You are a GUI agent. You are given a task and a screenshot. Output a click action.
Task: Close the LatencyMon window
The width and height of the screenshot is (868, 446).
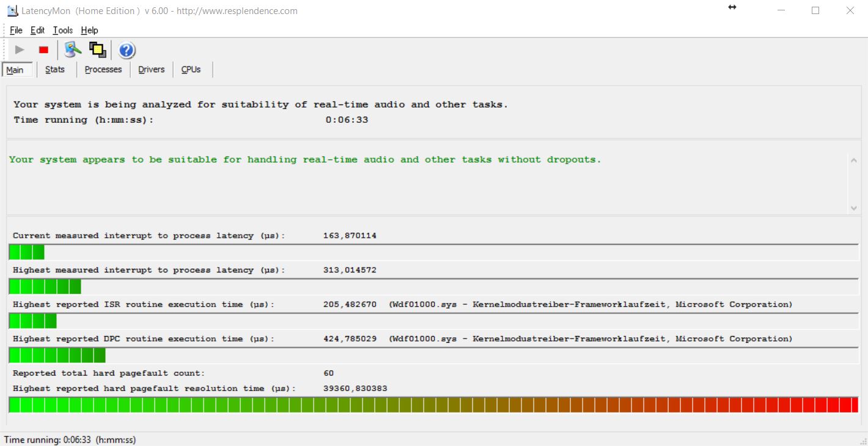point(850,10)
